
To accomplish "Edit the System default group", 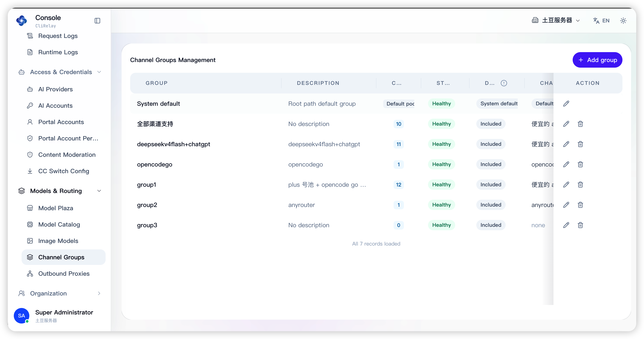I will tap(566, 104).
